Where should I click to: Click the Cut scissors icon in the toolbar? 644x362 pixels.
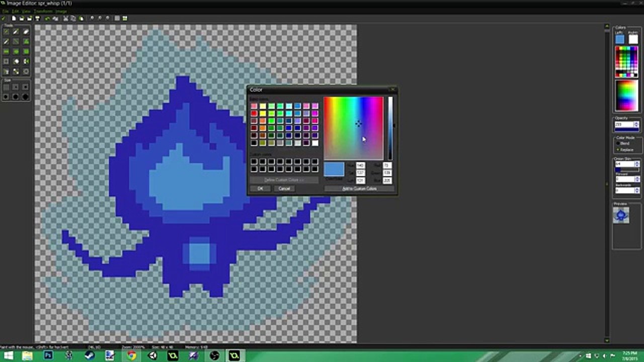[65, 19]
